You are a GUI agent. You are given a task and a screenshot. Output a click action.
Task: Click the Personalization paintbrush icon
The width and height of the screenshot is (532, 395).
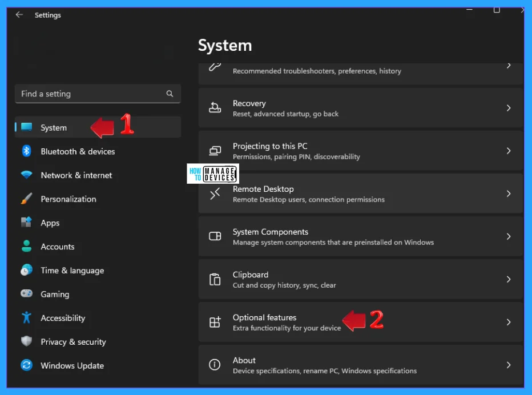click(x=26, y=199)
